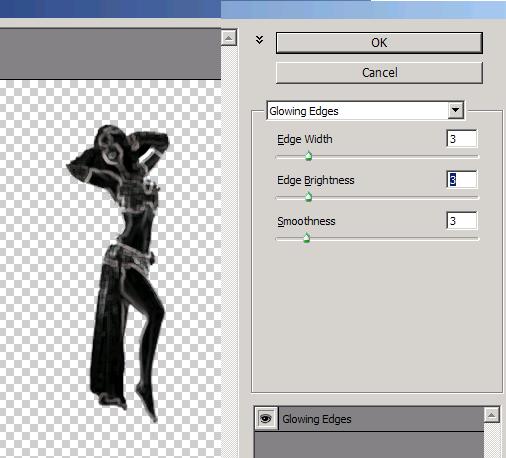The width and height of the screenshot is (506, 458).
Task: Click the Smoothness slider handle
Action: (x=306, y=238)
